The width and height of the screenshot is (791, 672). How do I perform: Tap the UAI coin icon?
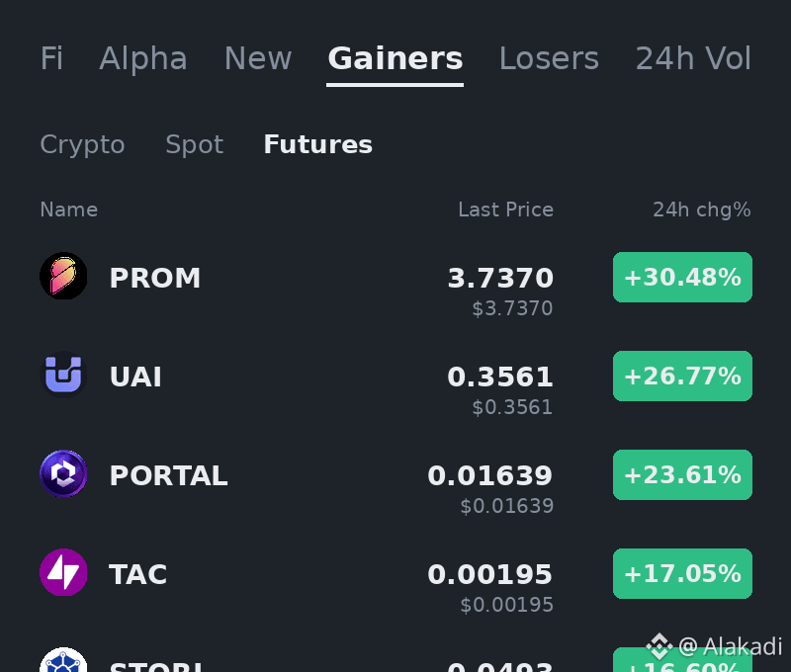(63, 375)
